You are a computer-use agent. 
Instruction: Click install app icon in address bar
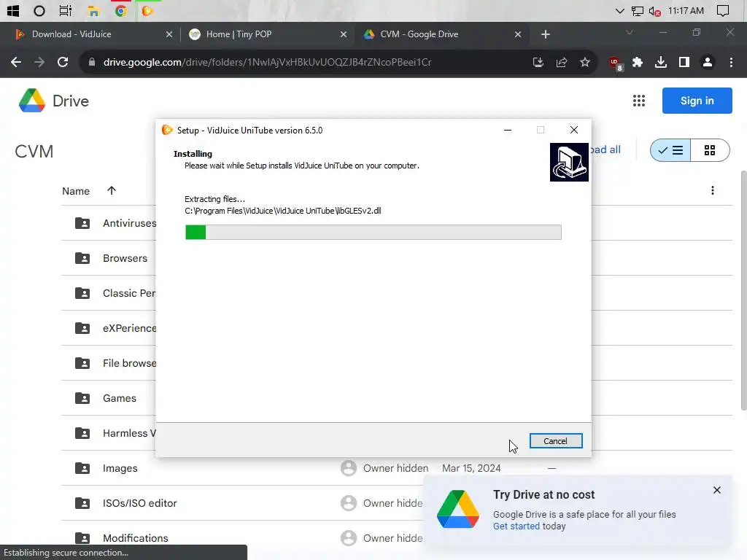pos(538,62)
